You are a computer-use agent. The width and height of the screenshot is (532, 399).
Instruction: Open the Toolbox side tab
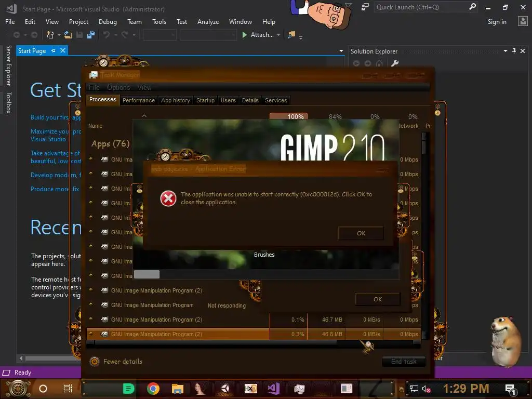(8, 102)
